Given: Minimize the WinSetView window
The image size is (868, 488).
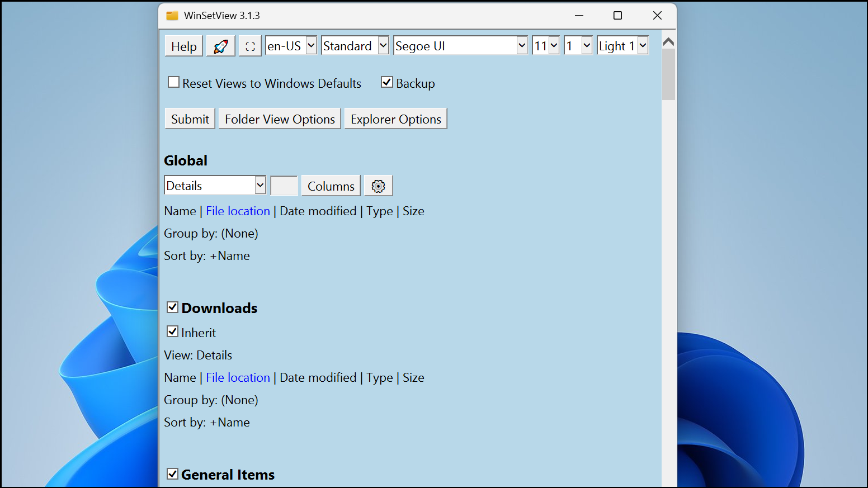Looking at the screenshot, I should click(x=579, y=16).
